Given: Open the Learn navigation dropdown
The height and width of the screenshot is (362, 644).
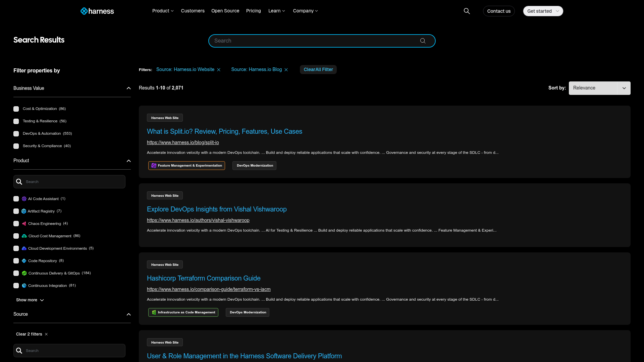Looking at the screenshot, I should pos(277,11).
